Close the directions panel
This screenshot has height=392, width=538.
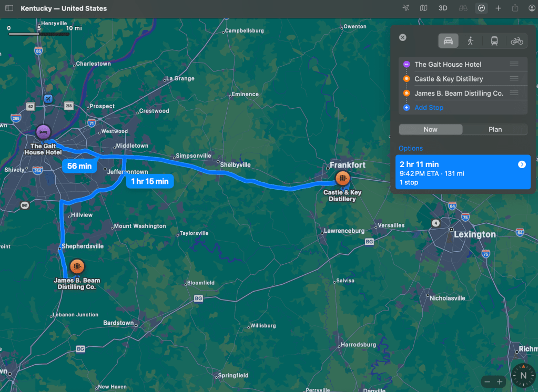[402, 37]
